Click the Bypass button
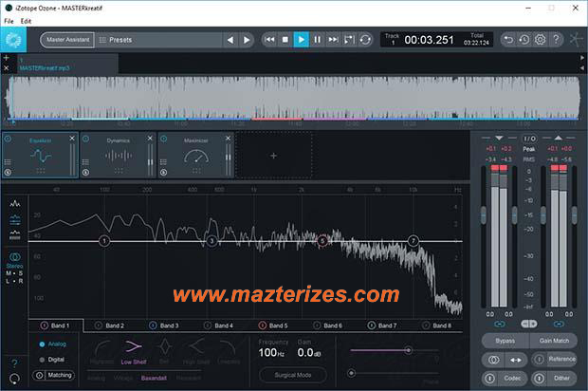Viewport: 588px width, 391px height. 505,341
